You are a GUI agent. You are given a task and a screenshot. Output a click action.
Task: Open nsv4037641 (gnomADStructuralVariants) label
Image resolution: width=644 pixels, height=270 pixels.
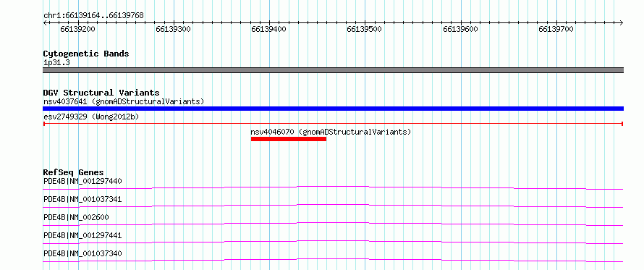click(x=124, y=101)
